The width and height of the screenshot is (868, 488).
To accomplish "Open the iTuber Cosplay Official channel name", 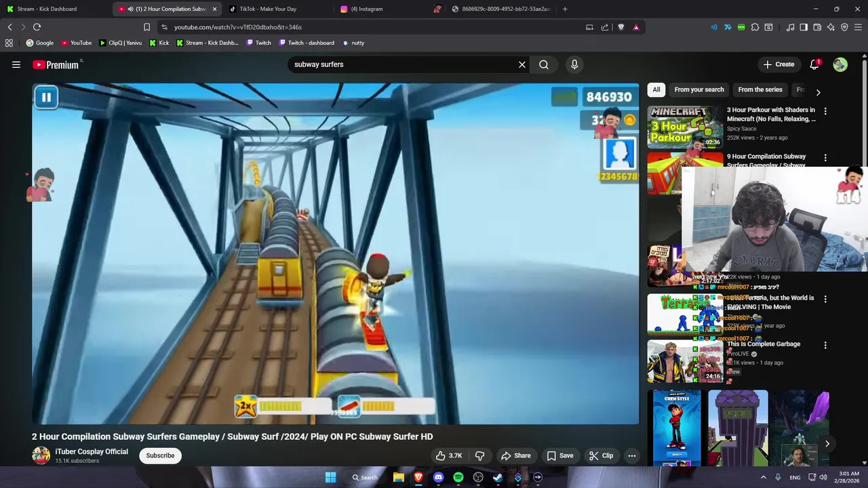I will pyautogui.click(x=92, y=451).
